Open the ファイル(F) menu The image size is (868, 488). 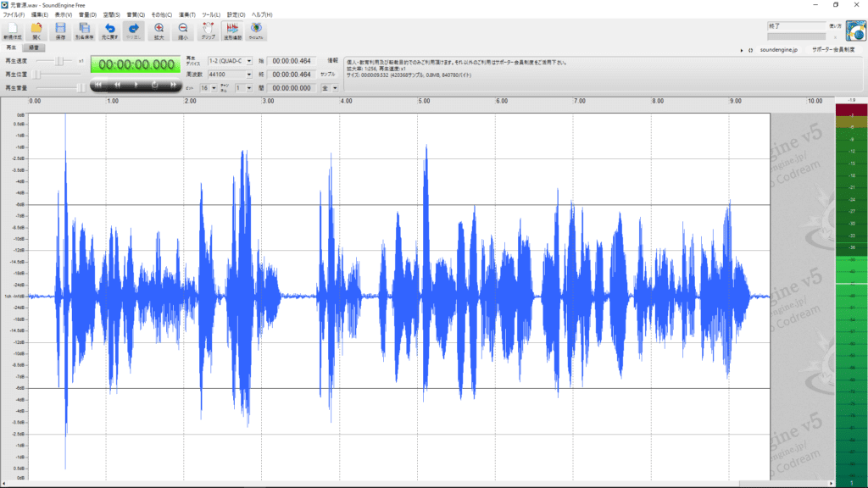point(14,15)
